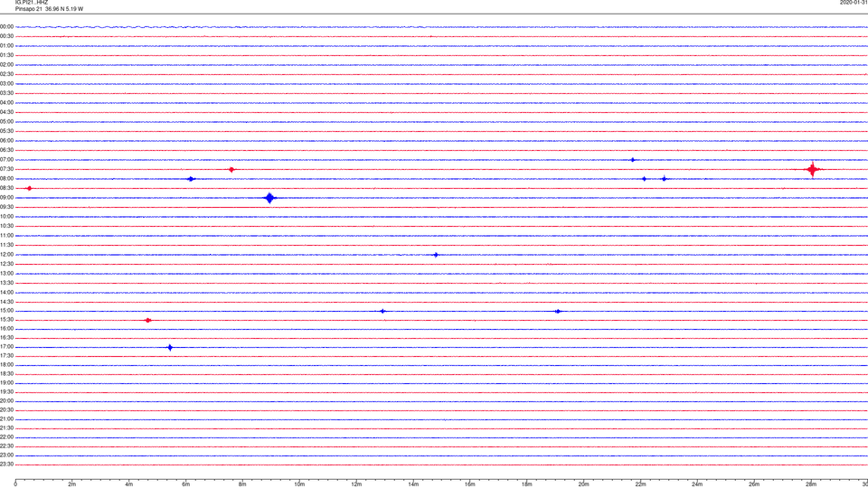The image size is (868, 488).
Task: Click the large red event on the 07:30 trace
Action: pos(812,169)
